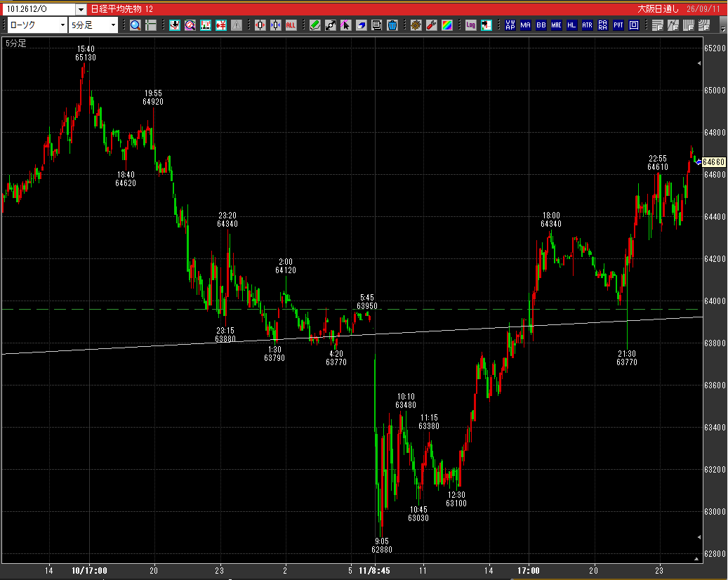Click the 大阪日通し session label
The height and width of the screenshot is (580, 728).
[x=658, y=9]
